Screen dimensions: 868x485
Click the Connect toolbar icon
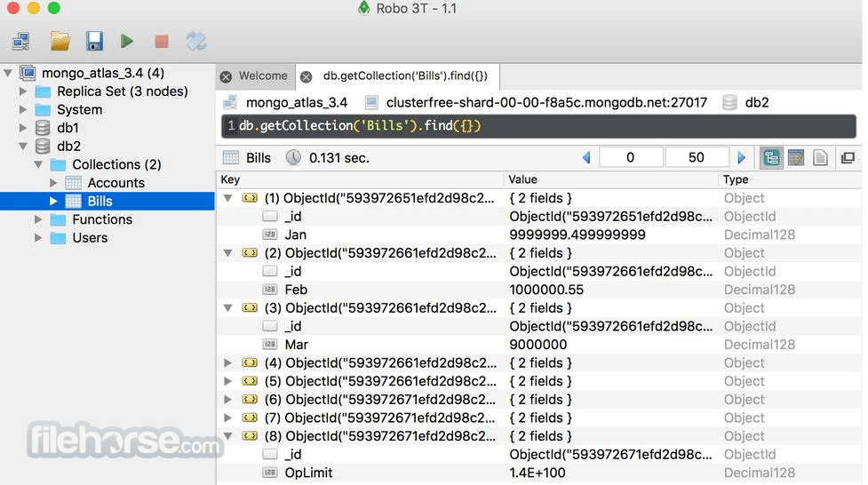(x=21, y=41)
